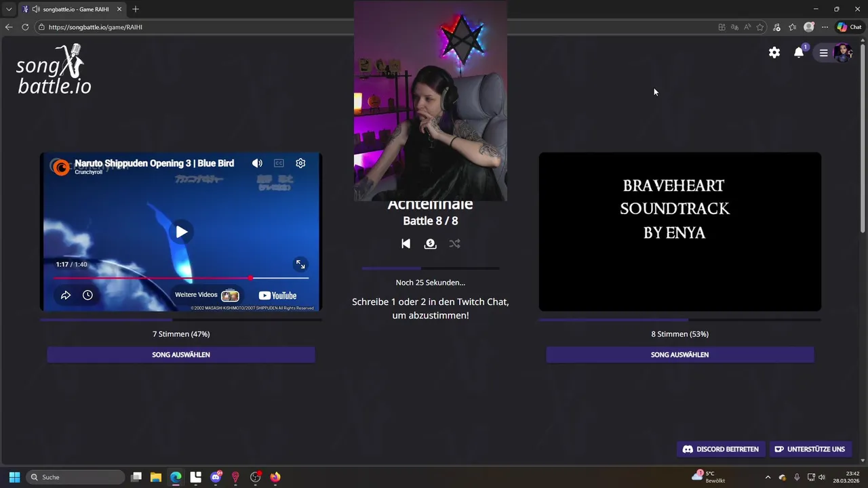This screenshot has height=488, width=868.
Task: Play the Naruto Blue Bird video
Action: click(181, 231)
